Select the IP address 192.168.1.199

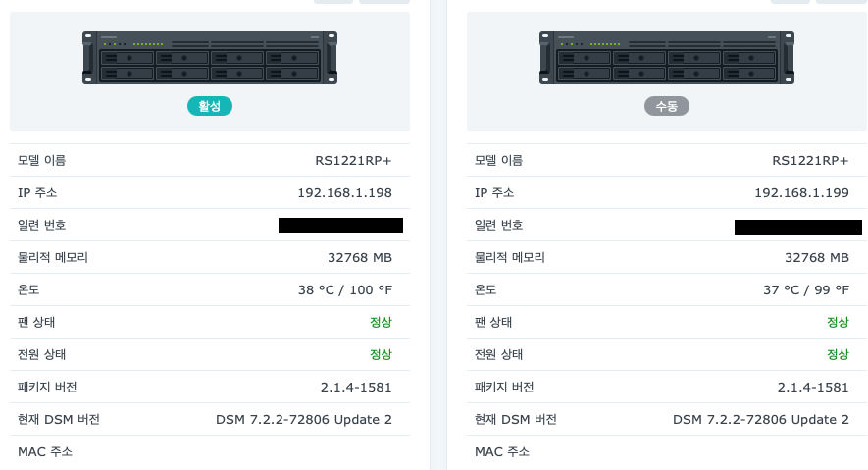(801, 192)
